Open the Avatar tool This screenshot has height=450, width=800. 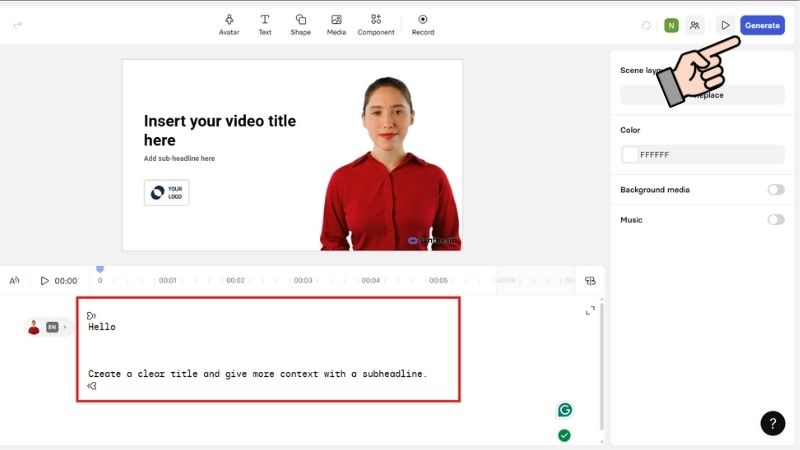[x=229, y=25]
